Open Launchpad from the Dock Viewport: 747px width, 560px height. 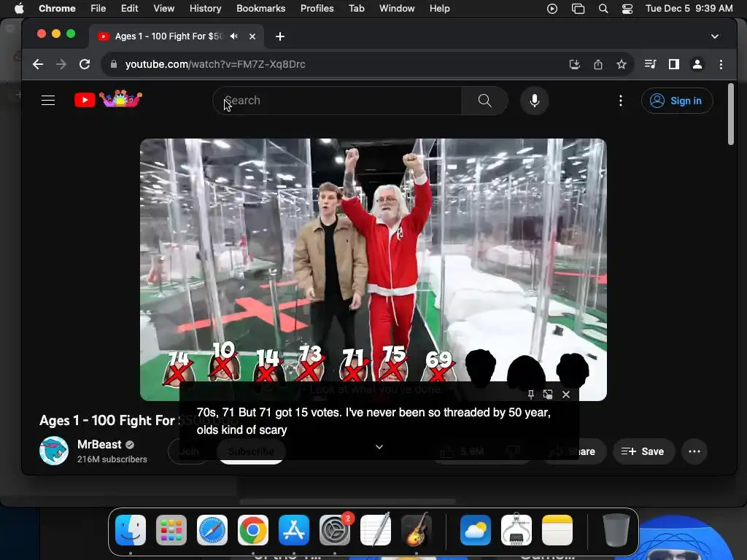(x=171, y=530)
